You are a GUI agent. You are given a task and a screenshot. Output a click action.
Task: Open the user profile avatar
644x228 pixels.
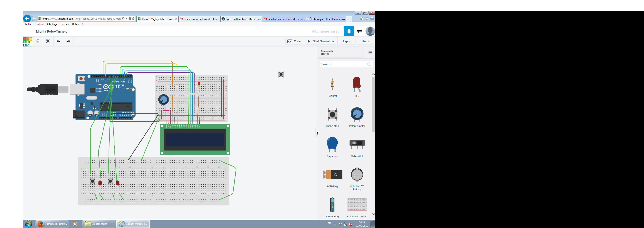pos(370,31)
